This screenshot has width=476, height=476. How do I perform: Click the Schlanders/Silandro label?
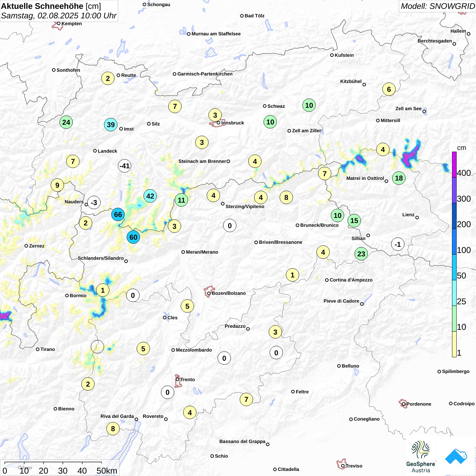(101, 258)
